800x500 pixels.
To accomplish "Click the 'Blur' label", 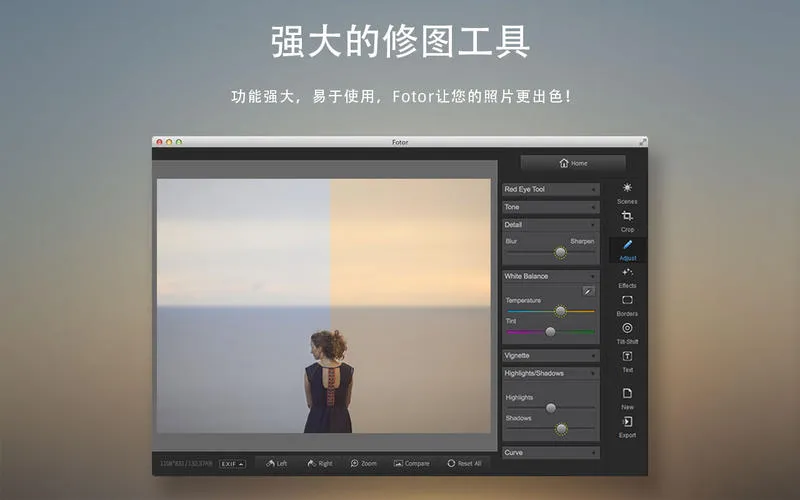I will click(x=511, y=241).
